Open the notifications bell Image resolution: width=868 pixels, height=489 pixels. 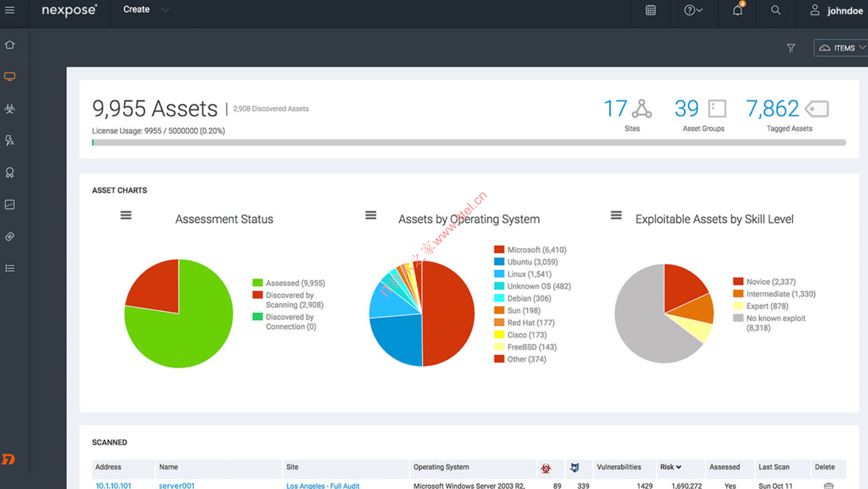point(738,10)
